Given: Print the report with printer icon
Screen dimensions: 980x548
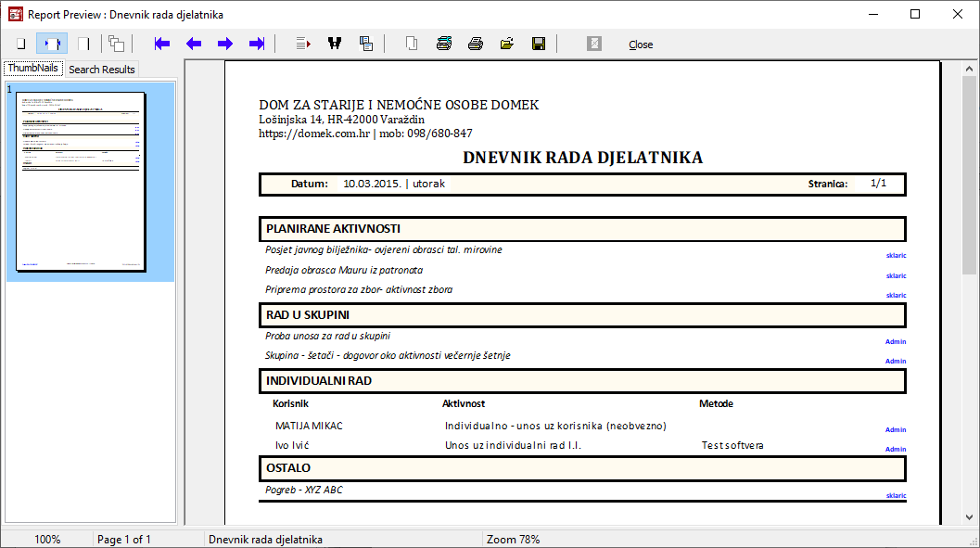Looking at the screenshot, I should point(476,44).
